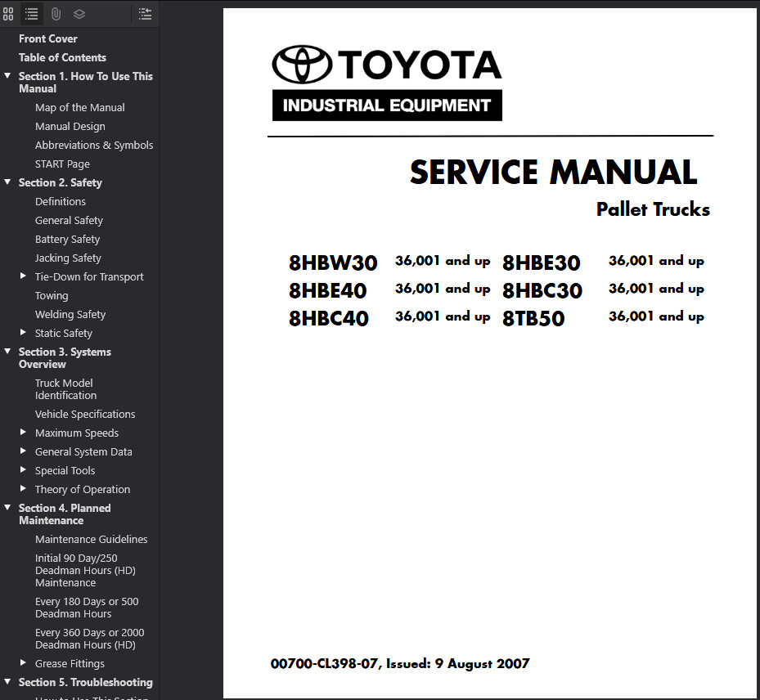This screenshot has width=760, height=700.
Task: Open Maintenance Guidelines bookmark
Action: (x=91, y=539)
